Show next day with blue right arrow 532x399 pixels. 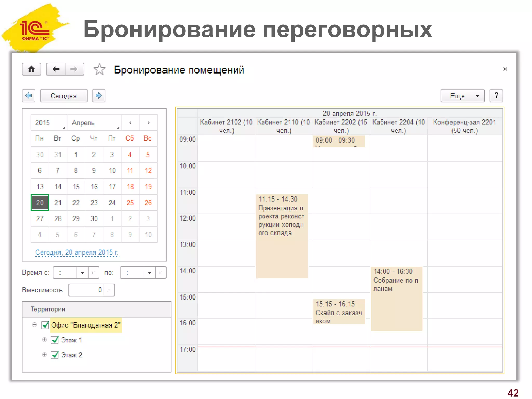pyautogui.click(x=99, y=96)
